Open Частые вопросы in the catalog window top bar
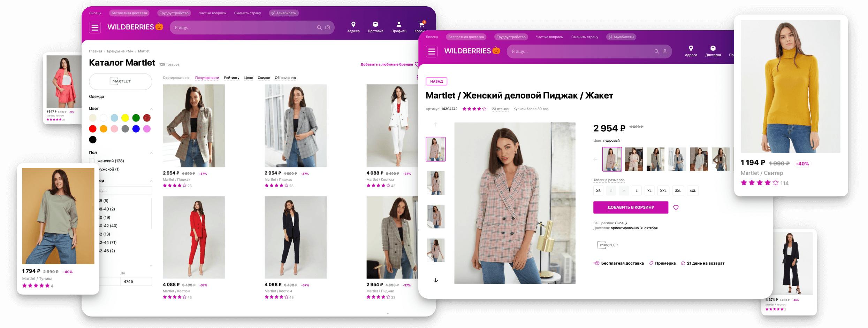868x328 pixels. pyautogui.click(x=213, y=13)
